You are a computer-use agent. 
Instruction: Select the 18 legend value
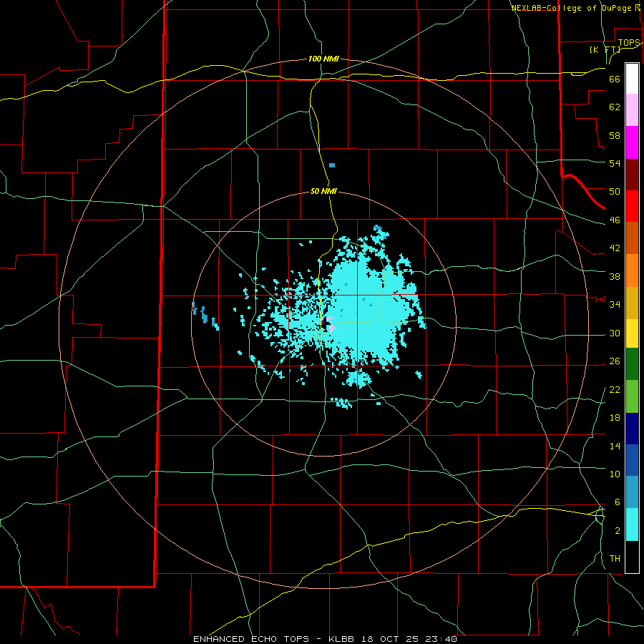click(615, 418)
